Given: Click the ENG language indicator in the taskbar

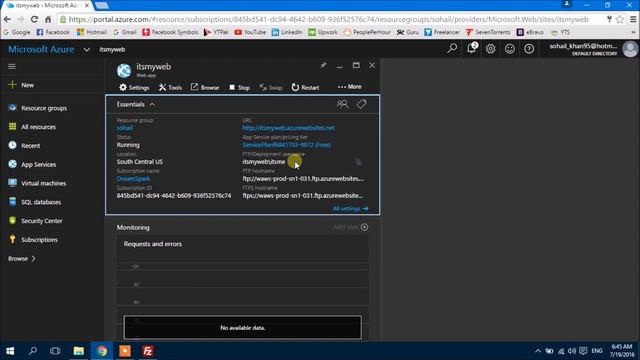Looking at the screenshot, I should click(597, 351).
